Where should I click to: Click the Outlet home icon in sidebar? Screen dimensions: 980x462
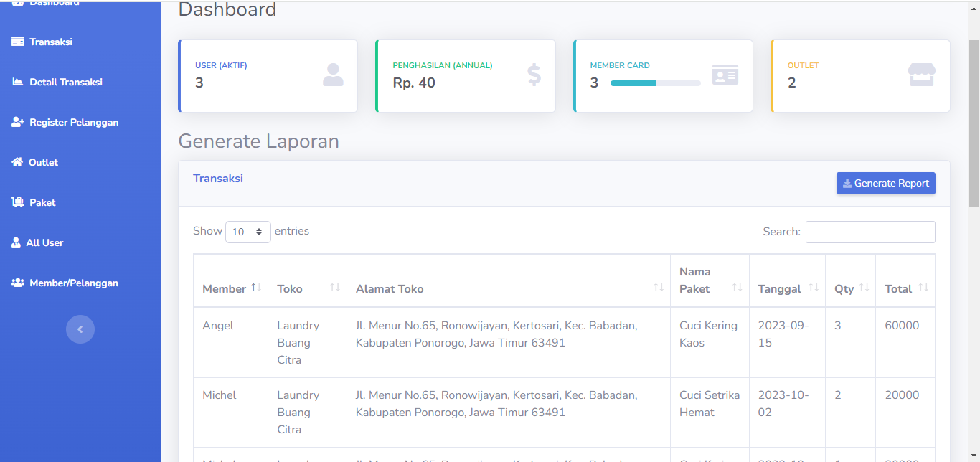coord(17,162)
